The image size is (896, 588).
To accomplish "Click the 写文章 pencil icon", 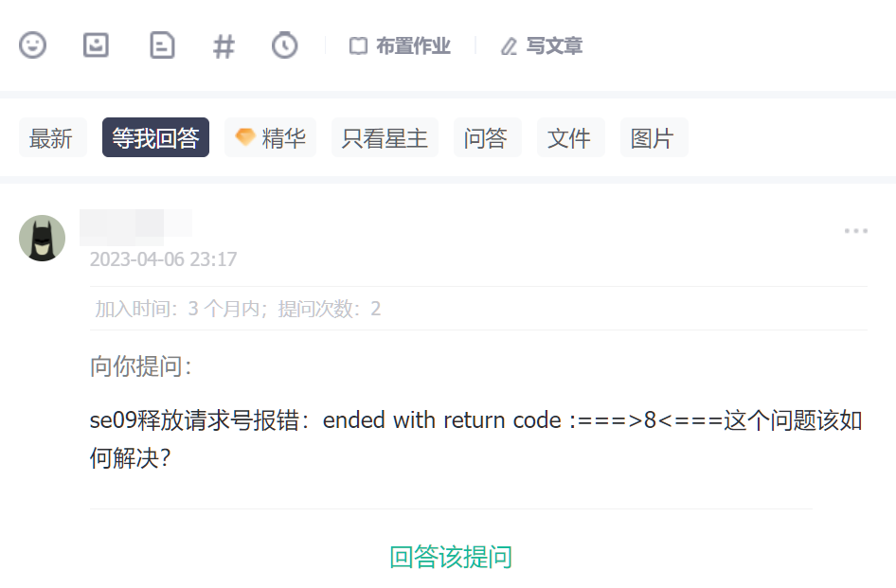I will pos(509,46).
